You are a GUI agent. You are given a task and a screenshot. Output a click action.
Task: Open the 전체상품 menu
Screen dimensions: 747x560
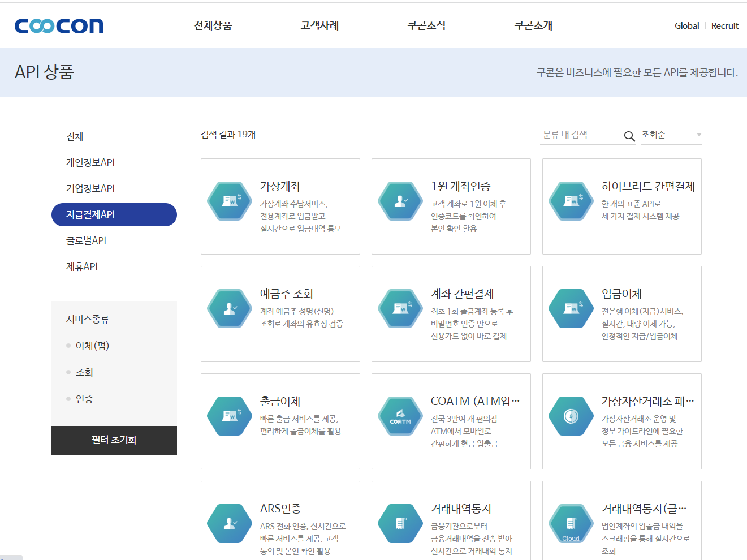click(213, 25)
